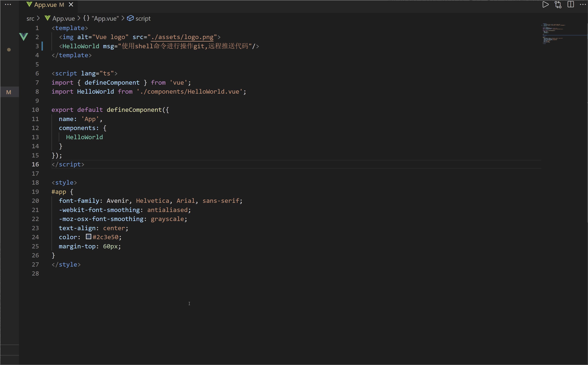Click the modified change bar on line 3

coord(42,46)
